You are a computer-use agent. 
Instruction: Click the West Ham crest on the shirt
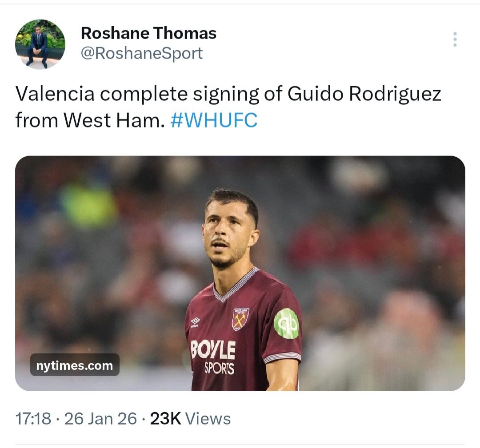click(240, 319)
